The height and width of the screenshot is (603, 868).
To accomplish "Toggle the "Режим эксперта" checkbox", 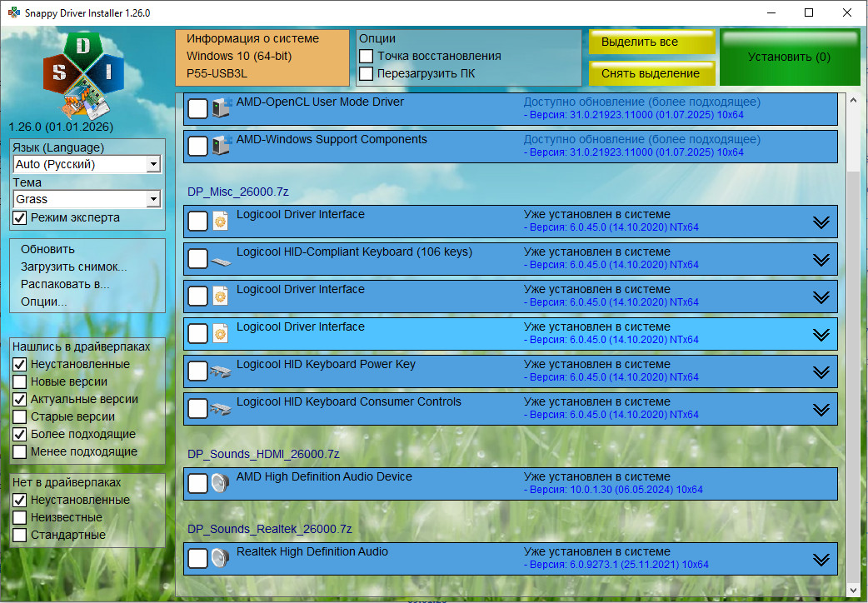I will (20, 217).
